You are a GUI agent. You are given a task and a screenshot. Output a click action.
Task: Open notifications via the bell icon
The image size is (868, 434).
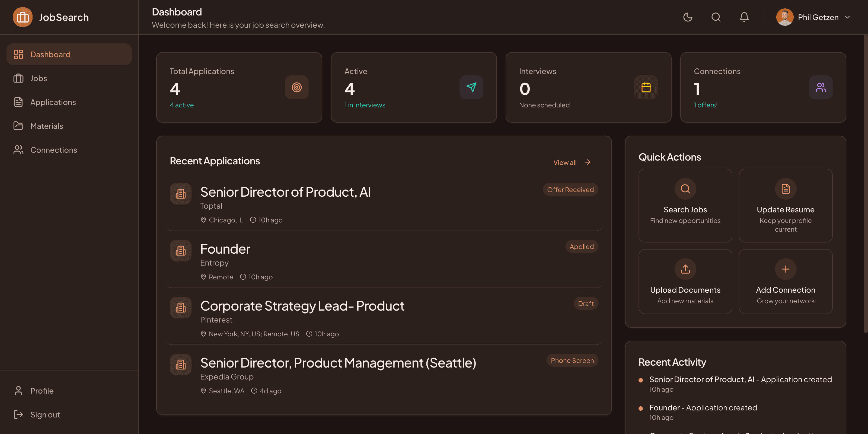[x=744, y=17]
